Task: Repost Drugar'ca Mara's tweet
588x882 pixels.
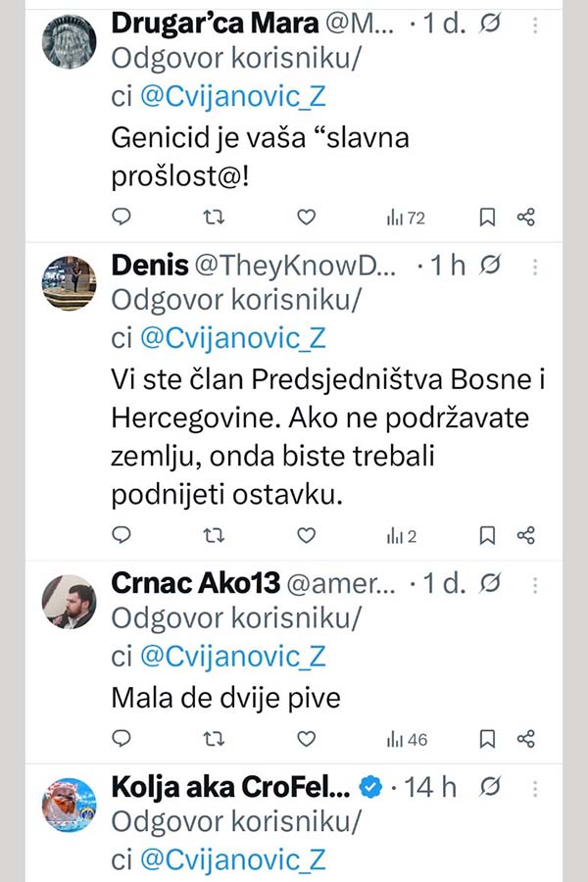Action: coord(213,217)
